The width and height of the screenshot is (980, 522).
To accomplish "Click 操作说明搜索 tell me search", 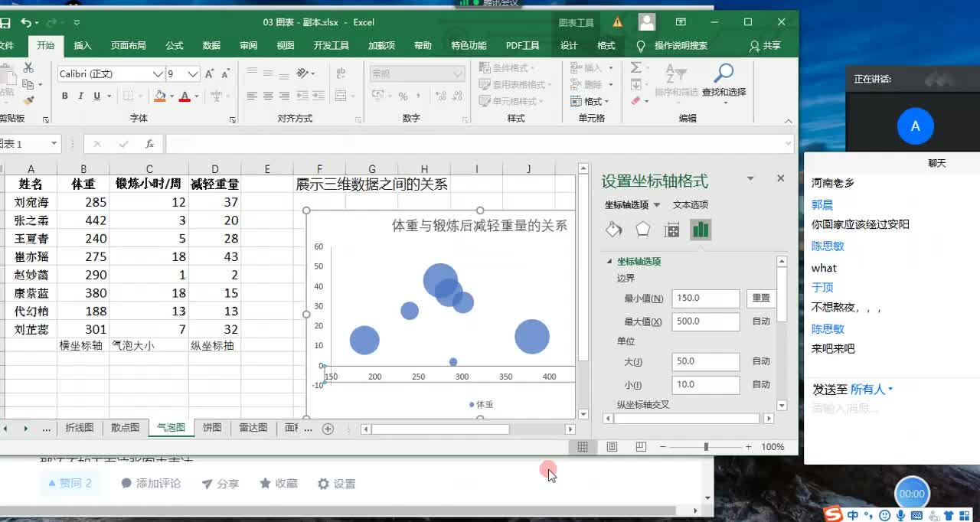I will [x=681, y=46].
